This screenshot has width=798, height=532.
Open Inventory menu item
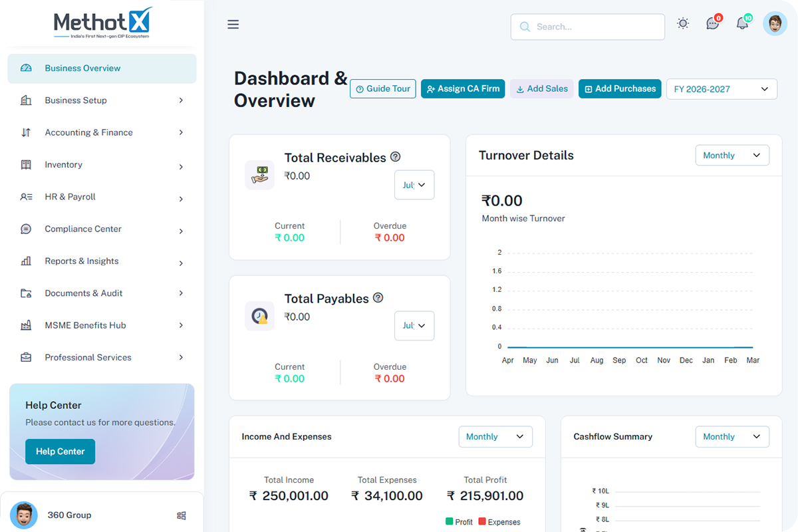pyautogui.click(x=102, y=165)
